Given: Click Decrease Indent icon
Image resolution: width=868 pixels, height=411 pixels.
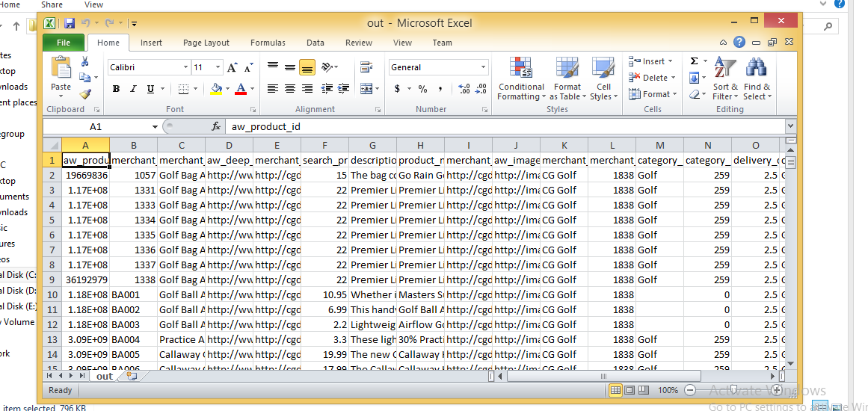Looking at the screenshot, I should pos(327,88).
